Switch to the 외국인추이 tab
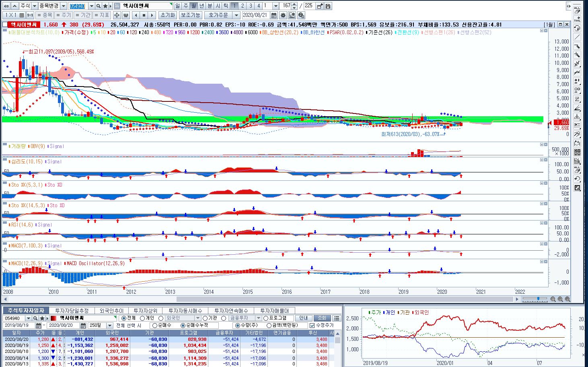Viewport: 588px width, 367px height. (111, 311)
